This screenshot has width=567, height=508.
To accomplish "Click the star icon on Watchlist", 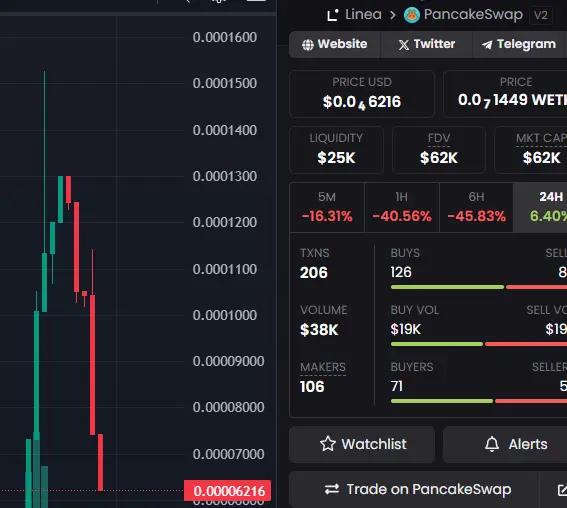I will point(328,444).
